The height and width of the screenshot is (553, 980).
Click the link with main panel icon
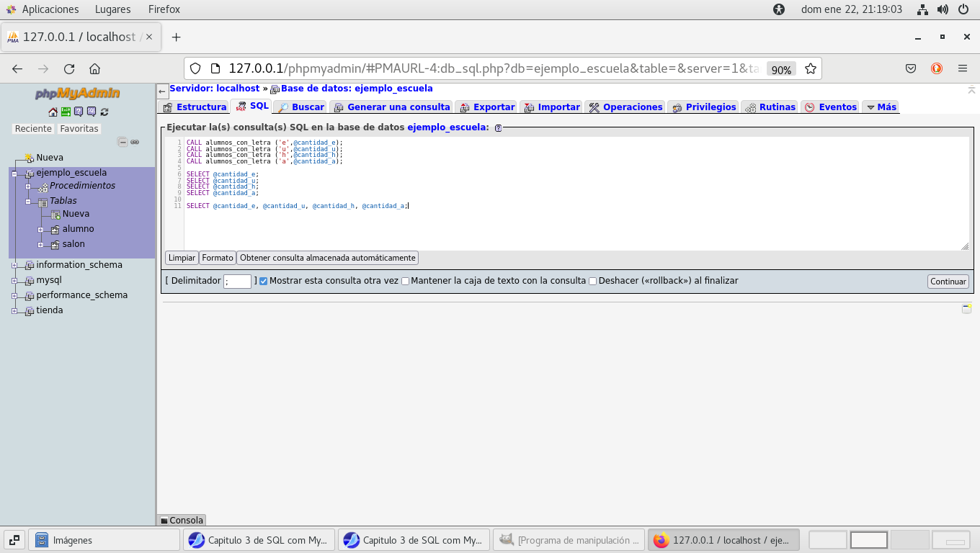point(135,143)
